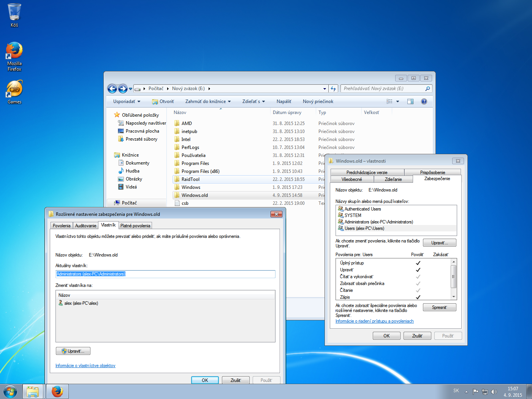
Task: Open link Informácie o vlastníctve objektov
Action: coord(85,366)
